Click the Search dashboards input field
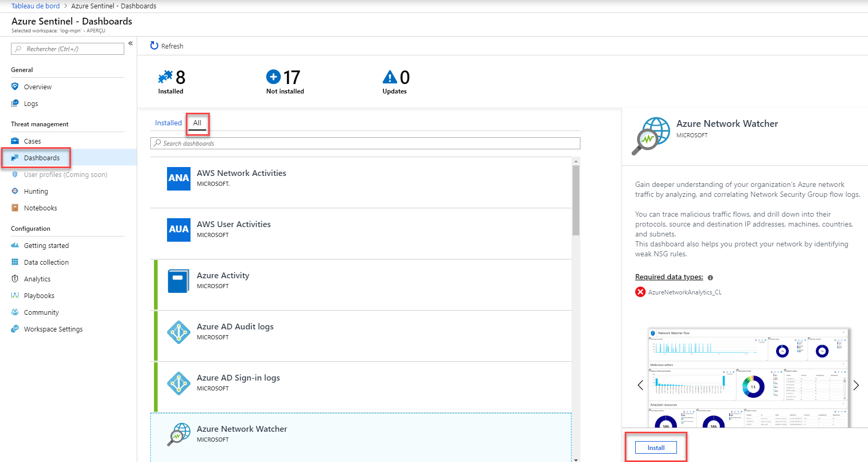The height and width of the screenshot is (462, 868). (x=365, y=143)
